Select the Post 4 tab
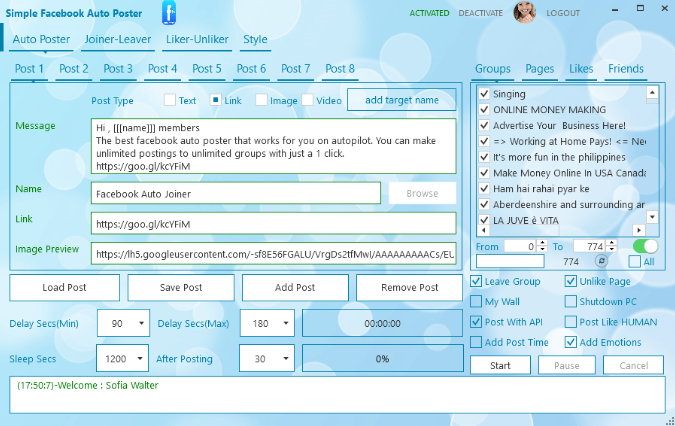This screenshot has width=675, height=426. (162, 69)
